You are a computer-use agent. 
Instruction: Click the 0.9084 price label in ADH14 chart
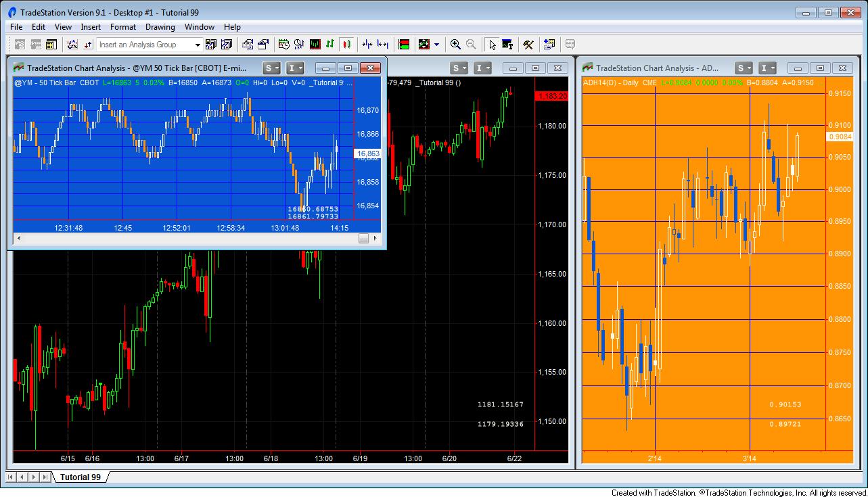(x=840, y=137)
